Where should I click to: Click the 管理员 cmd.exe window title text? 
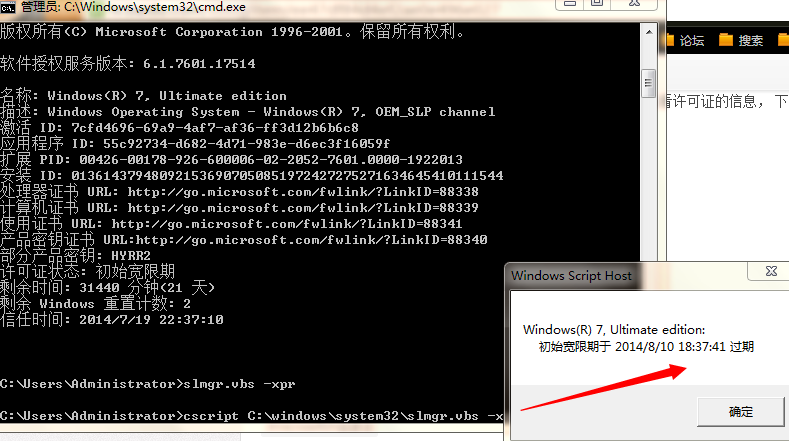133,7
